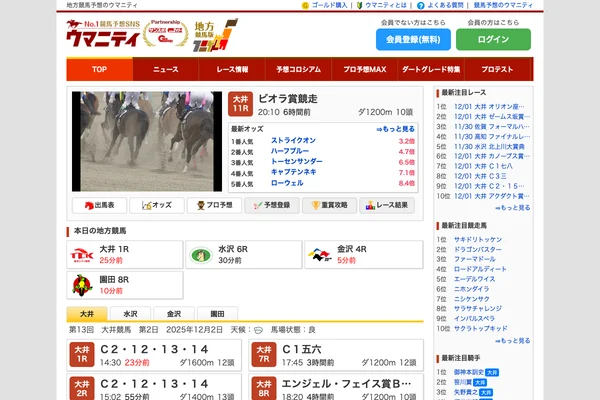Click the weather icon next to 天候
This screenshot has height=400, width=600.
coord(258,330)
